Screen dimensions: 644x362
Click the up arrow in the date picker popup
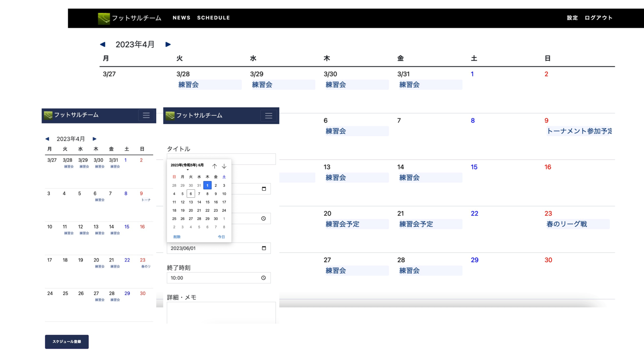(x=215, y=166)
